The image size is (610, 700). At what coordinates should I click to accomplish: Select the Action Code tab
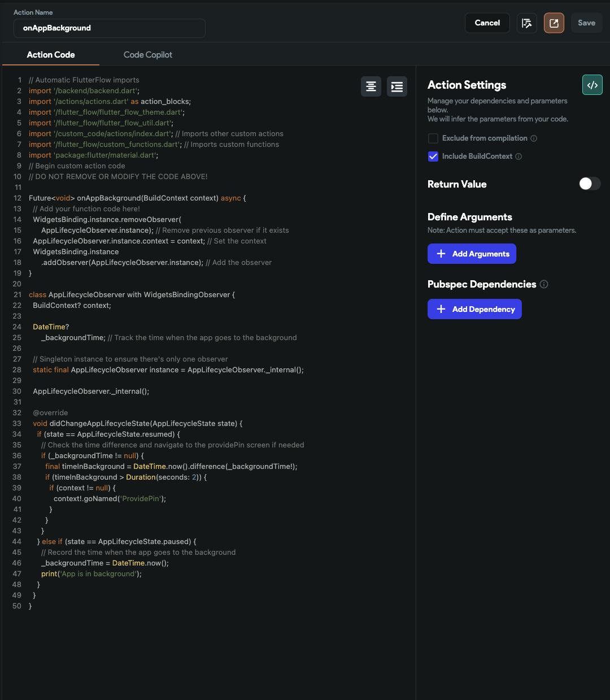[x=51, y=55]
